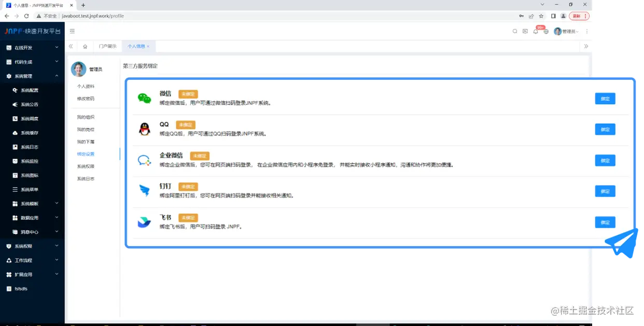Open the 系统权限 entry in the profile menu
The image size is (644, 326).
(86, 166)
